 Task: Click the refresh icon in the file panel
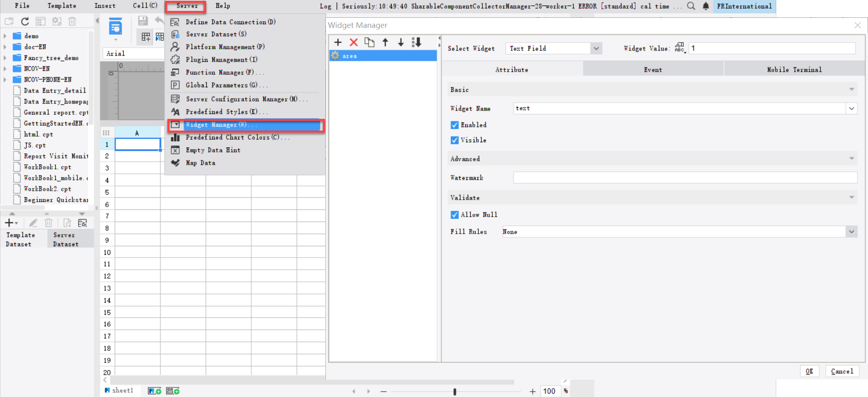tap(25, 21)
